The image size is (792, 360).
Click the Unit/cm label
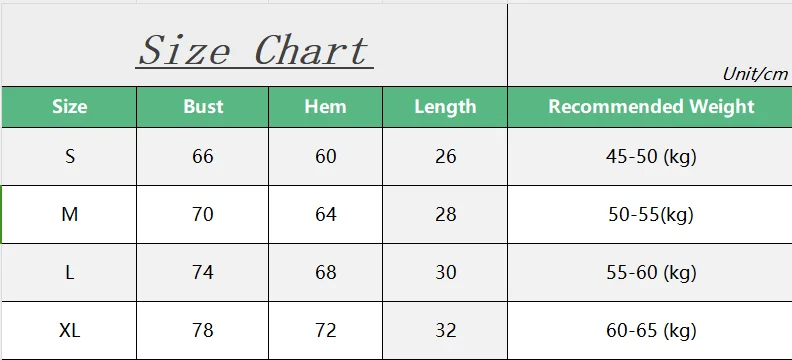pos(755,74)
